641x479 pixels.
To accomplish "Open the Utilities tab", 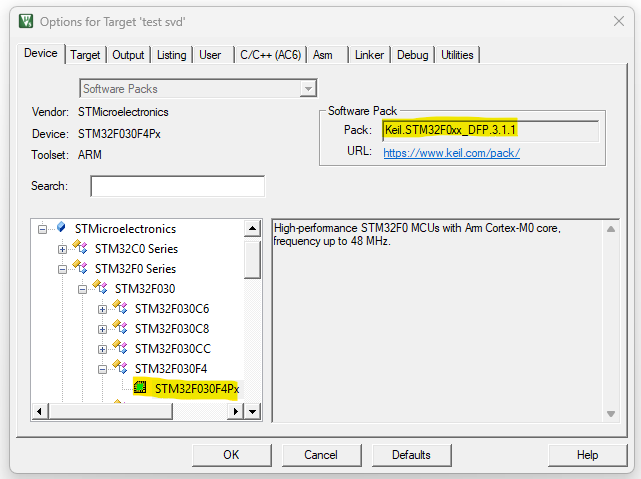I will tap(457, 55).
